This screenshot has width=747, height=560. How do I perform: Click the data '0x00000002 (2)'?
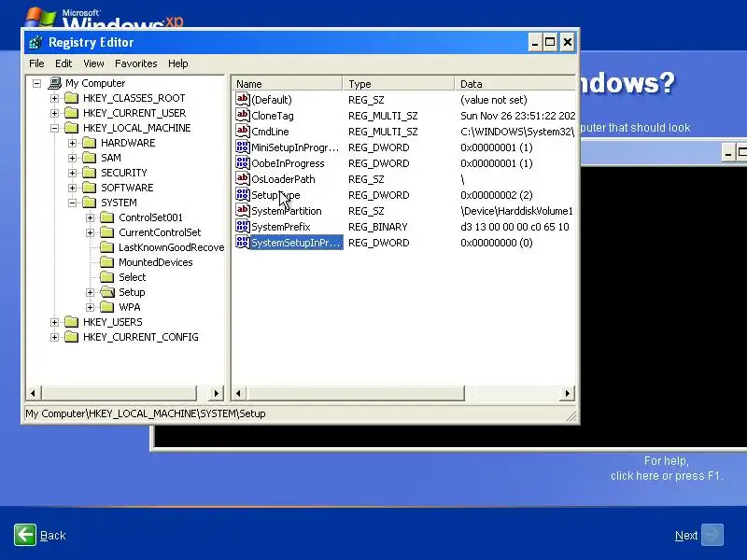click(497, 195)
